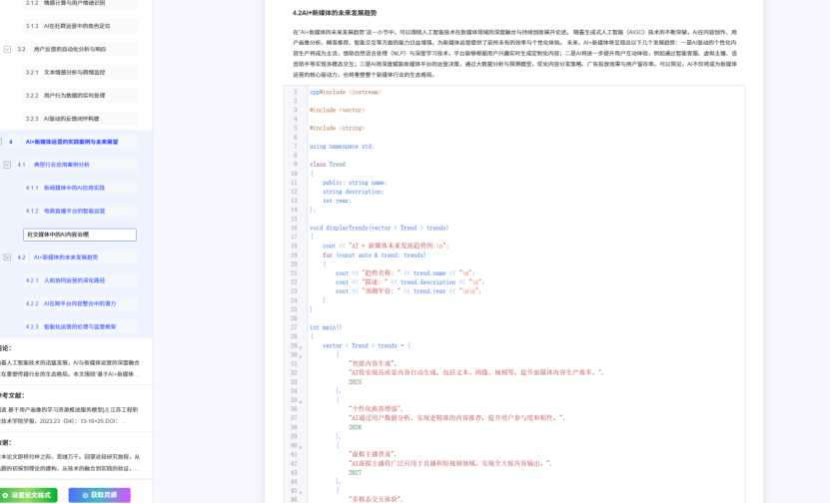This screenshot has height=504, width=830.
Task: Click the '#include <vector>' line
Action: pos(337,110)
